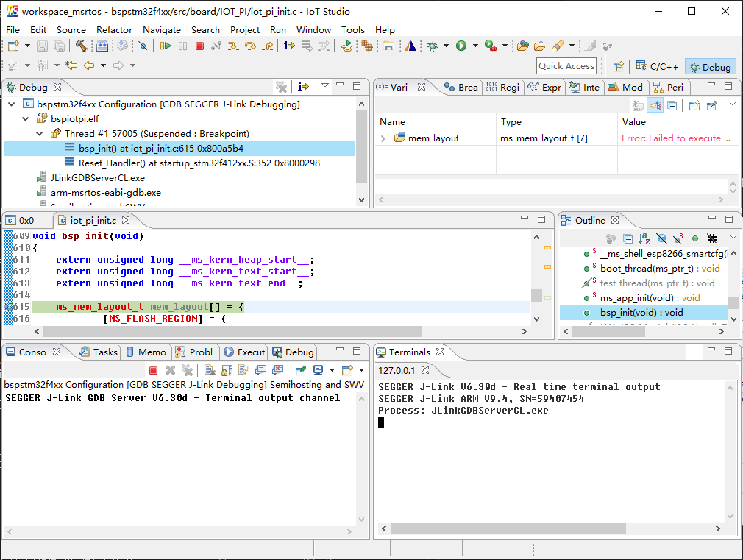
Task: Click the Build hammer icon
Action: [81, 46]
